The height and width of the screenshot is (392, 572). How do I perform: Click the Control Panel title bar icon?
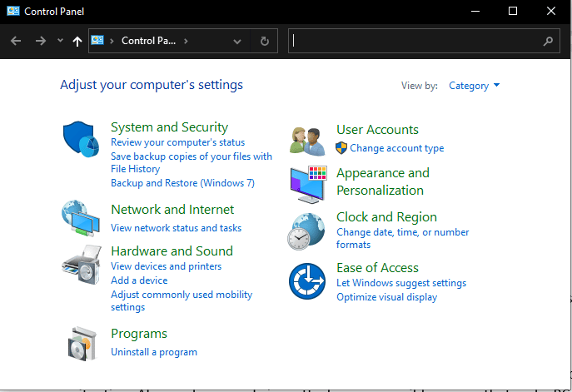(x=13, y=11)
